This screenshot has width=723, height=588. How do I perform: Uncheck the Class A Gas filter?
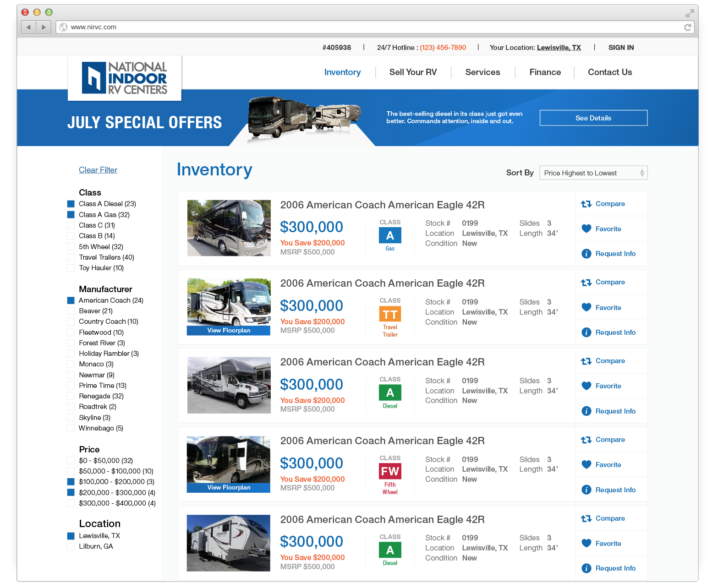point(71,215)
